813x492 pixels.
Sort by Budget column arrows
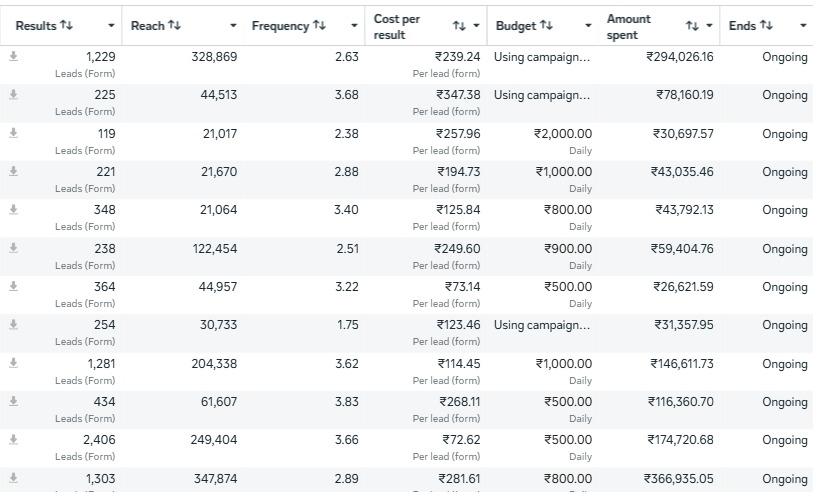pyautogui.click(x=546, y=25)
